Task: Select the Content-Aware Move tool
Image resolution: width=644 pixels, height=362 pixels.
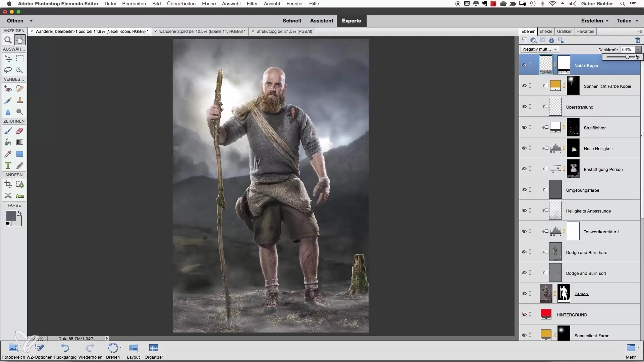Action: pyautogui.click(x=8, y=196)
